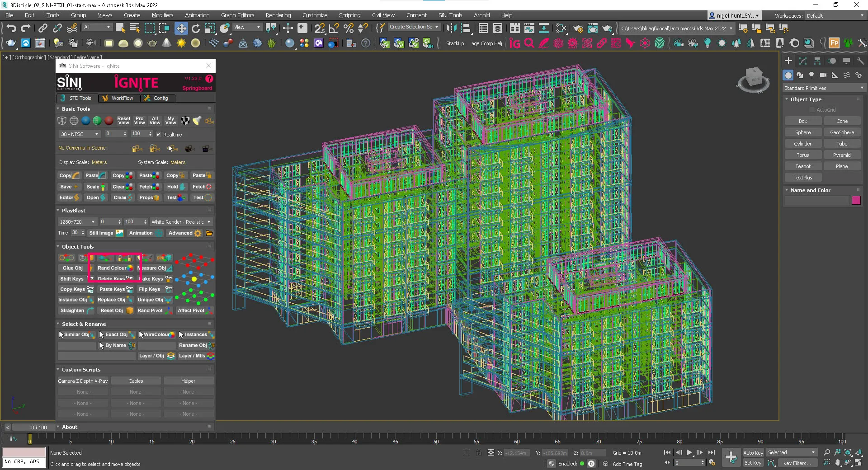The height and width of the screenshot is (470, 868).
Task: Click the pink SiNi magnifier search icon
Action: tap(529, 43)
